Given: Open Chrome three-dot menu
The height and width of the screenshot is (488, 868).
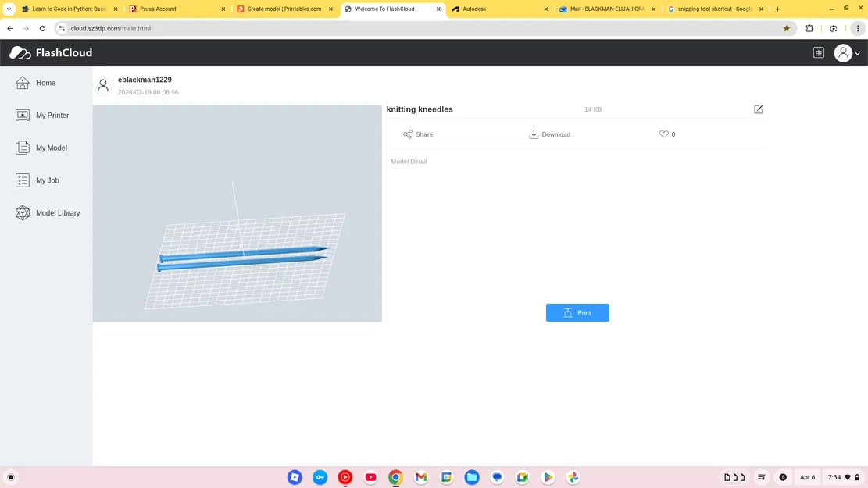Looking at the screenshot, I should 858,28.
